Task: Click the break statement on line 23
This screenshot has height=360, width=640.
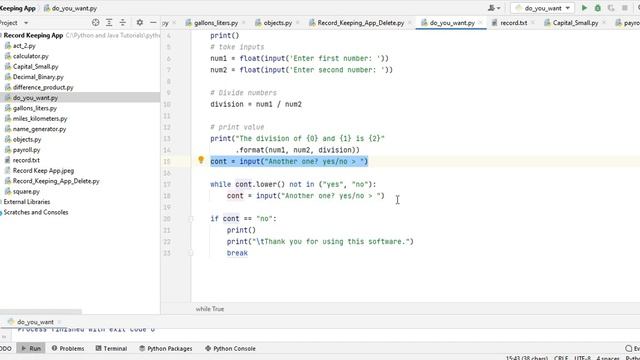Action: (237, 253)
